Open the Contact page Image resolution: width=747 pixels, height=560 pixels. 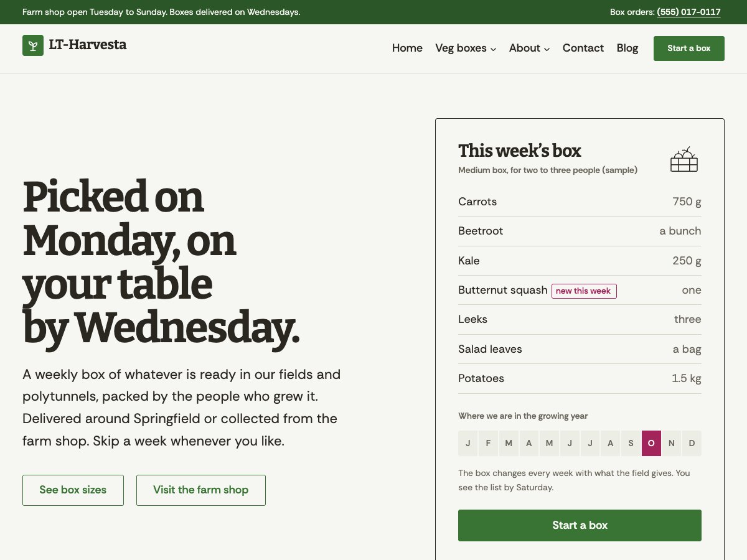(583, 48)
